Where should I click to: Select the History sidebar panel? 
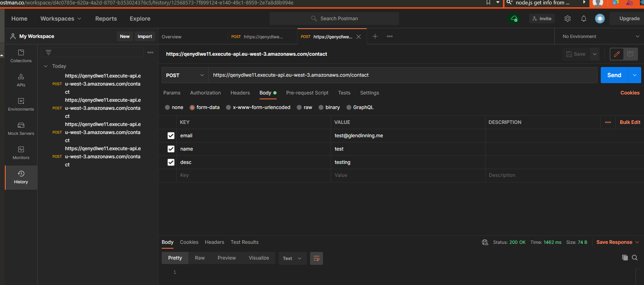(21, 177)
